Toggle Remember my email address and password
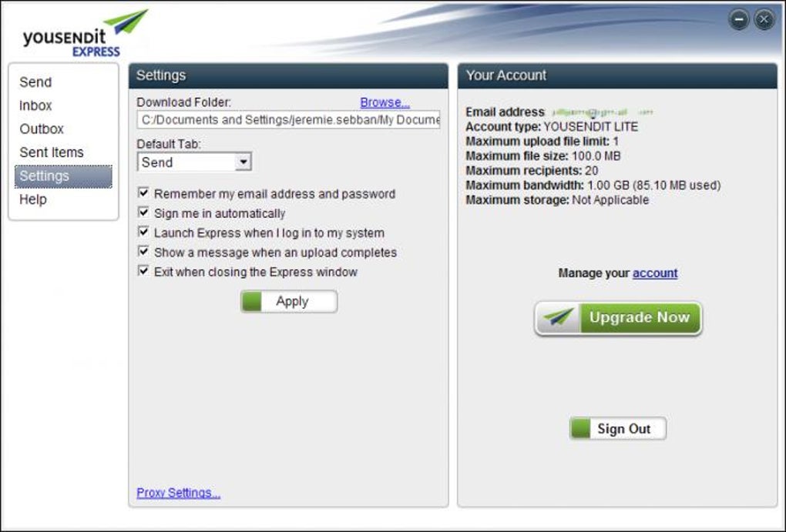The image size is (786, 532). [143, 193]
